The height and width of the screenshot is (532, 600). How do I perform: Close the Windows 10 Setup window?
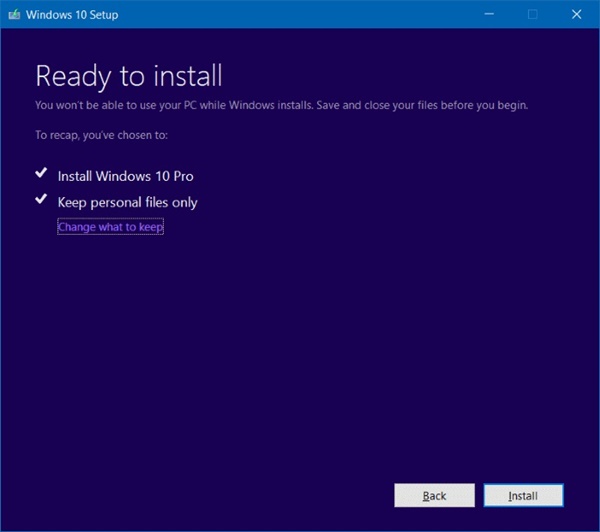click(x=578, y=14)
